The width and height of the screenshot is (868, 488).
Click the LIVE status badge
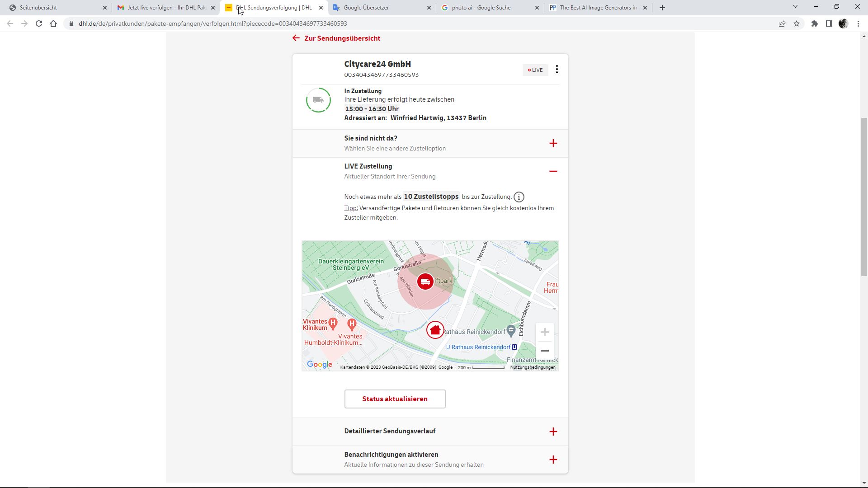coord(535,70)
